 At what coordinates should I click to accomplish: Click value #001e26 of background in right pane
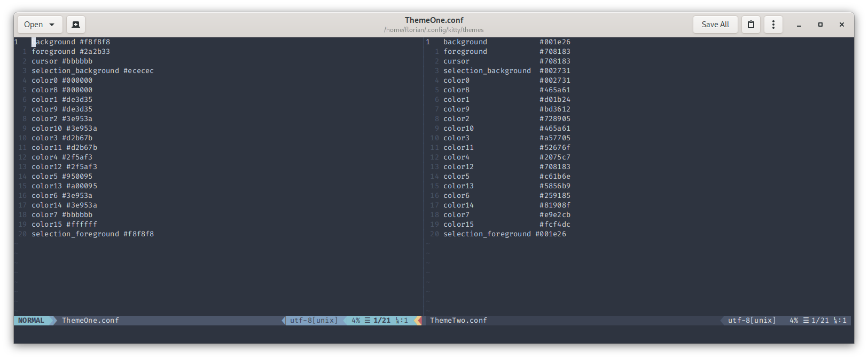point(555,42)
